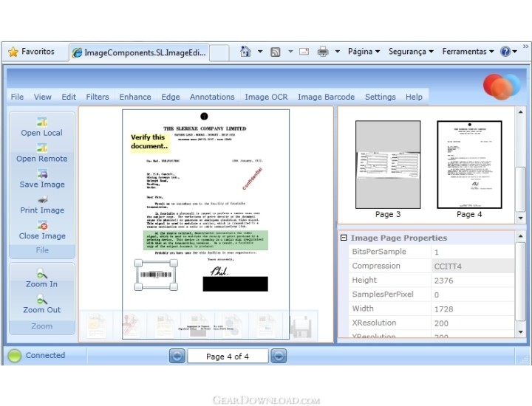This screenshot has width=532, height=406.
Task: Select the black redaction rectangle
Action: tap(236, 284)
